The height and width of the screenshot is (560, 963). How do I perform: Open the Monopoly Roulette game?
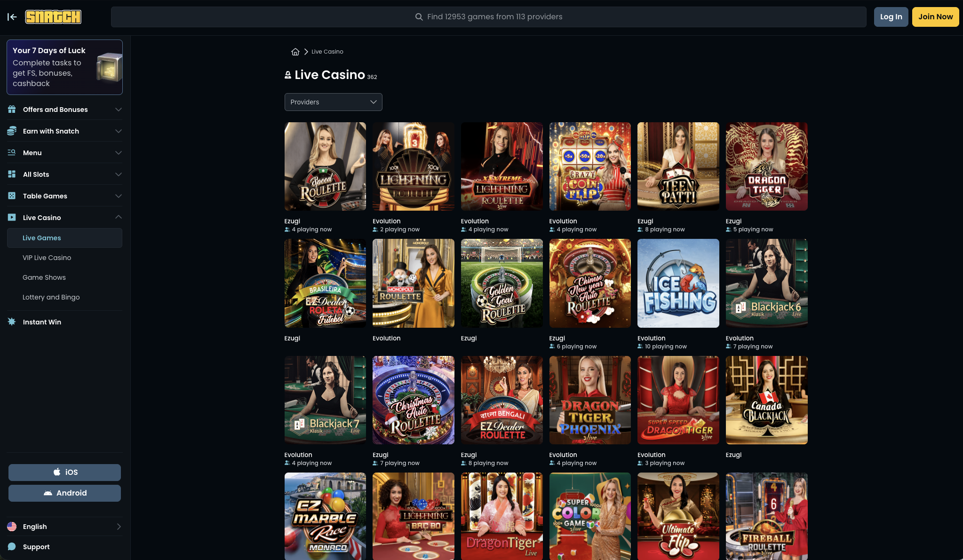coord(414,283)
